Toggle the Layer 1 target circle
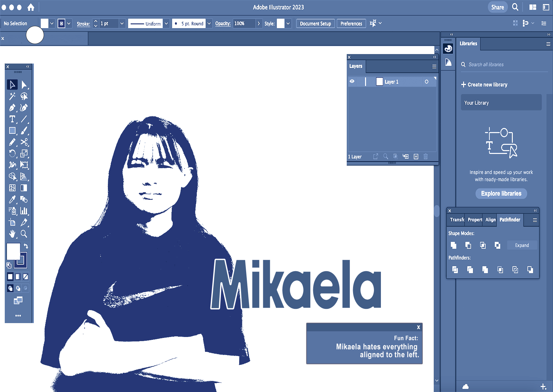This screenshot has width=553, height=392. pos(427,82)
